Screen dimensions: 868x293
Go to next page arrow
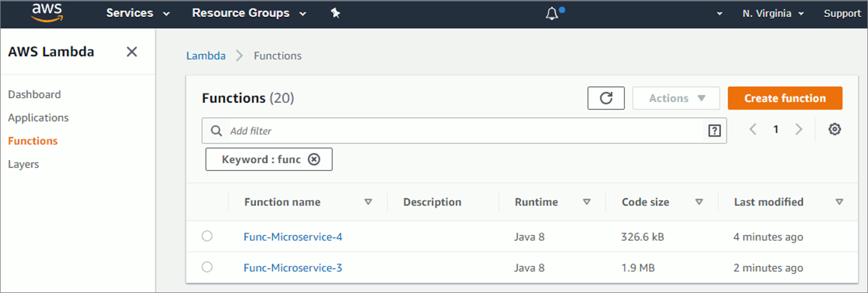(799, 130)
